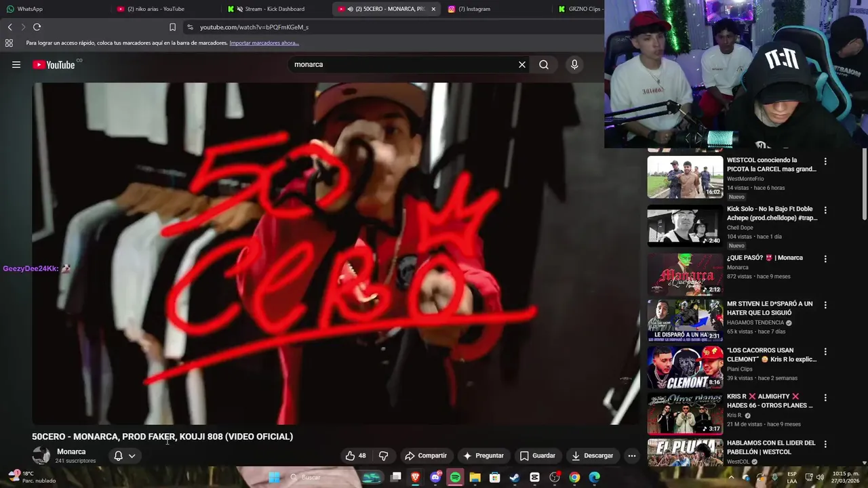View site settings icon beside the URL
Screen dimensions: 868x488
tap(190, 27)
